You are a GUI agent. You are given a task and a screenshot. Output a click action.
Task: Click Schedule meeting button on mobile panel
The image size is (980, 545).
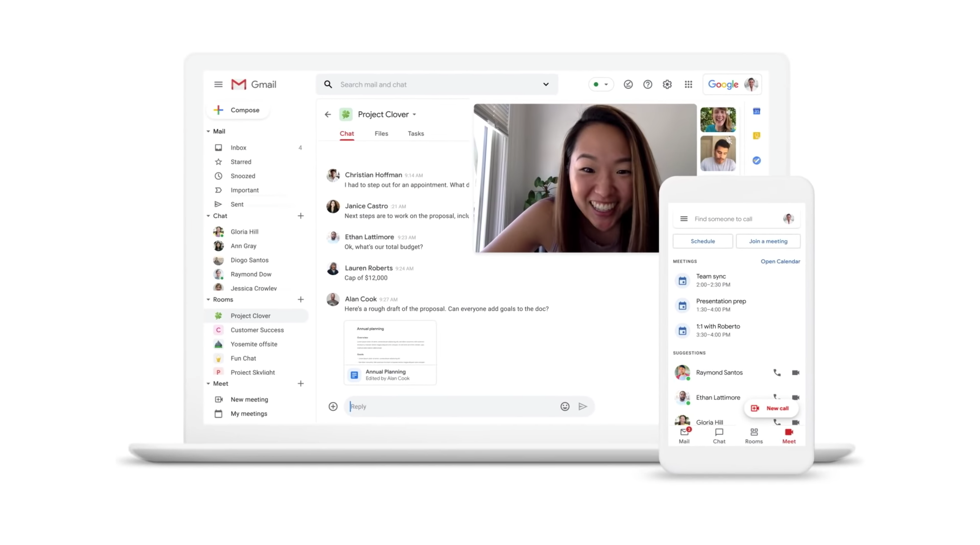click(x=703, y=241)
